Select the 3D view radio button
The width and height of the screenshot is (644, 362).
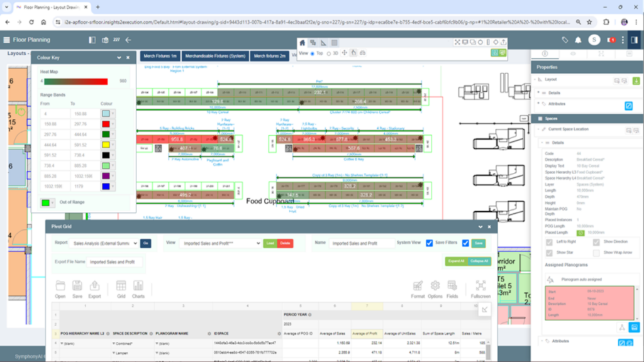329,53
